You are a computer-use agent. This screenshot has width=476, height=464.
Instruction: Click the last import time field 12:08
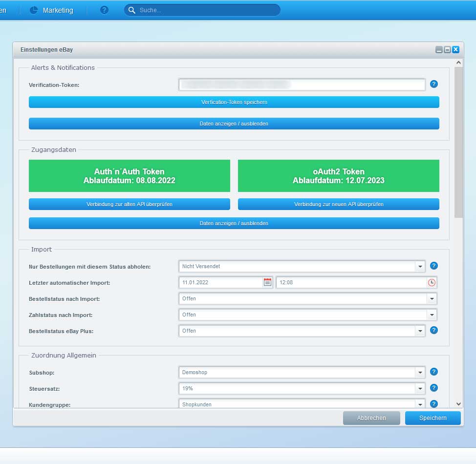[351, 282]
